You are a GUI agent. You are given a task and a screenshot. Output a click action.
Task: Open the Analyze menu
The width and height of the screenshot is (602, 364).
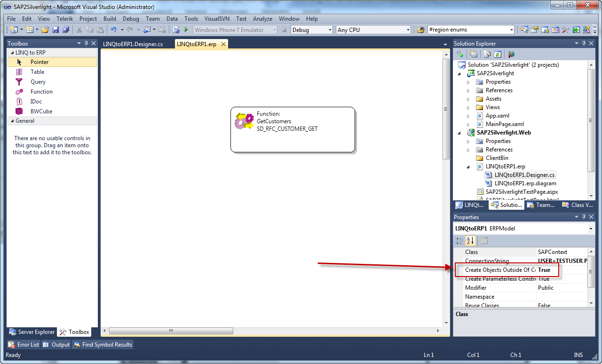pos(262,19)
